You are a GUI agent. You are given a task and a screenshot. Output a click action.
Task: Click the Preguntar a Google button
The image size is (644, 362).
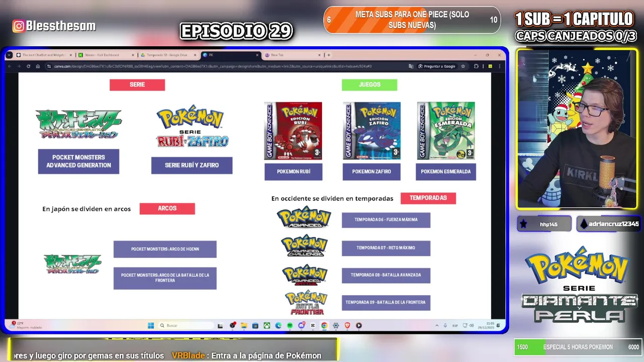click(437, 66)
